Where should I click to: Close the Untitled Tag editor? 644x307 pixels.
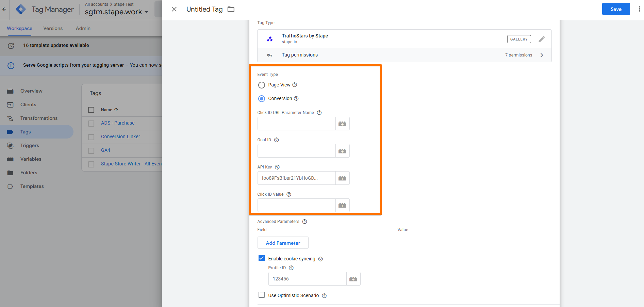tap(174, 9)
